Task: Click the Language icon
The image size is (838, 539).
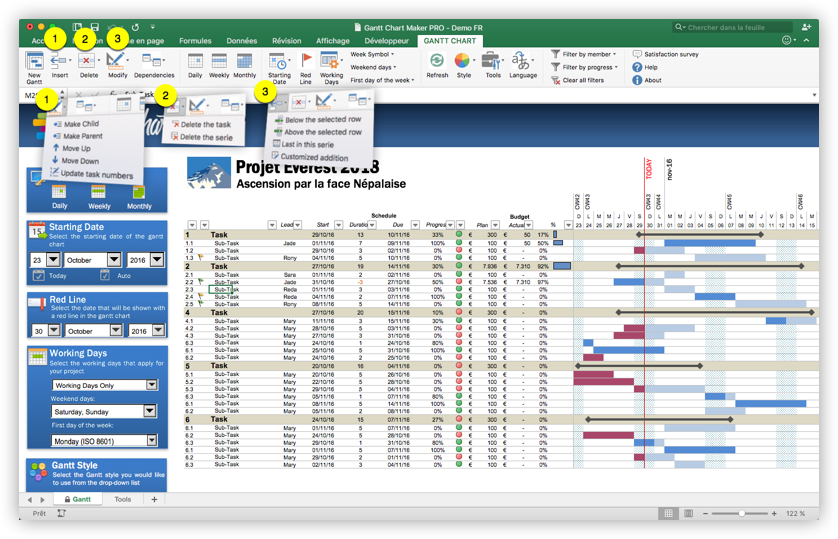Action: pos(521,61)
